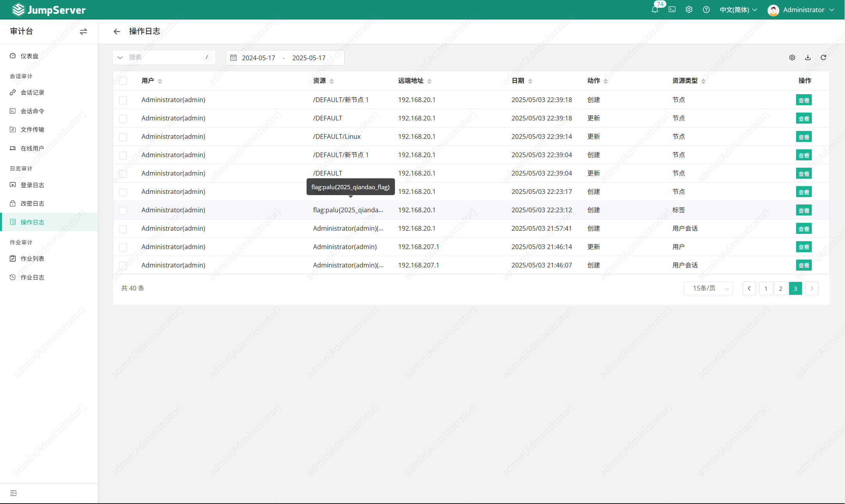Screen dimensions: 845x504
Task: Sort by 动作 column arrows
Action: pyautogui.click(x=606, y=81)
